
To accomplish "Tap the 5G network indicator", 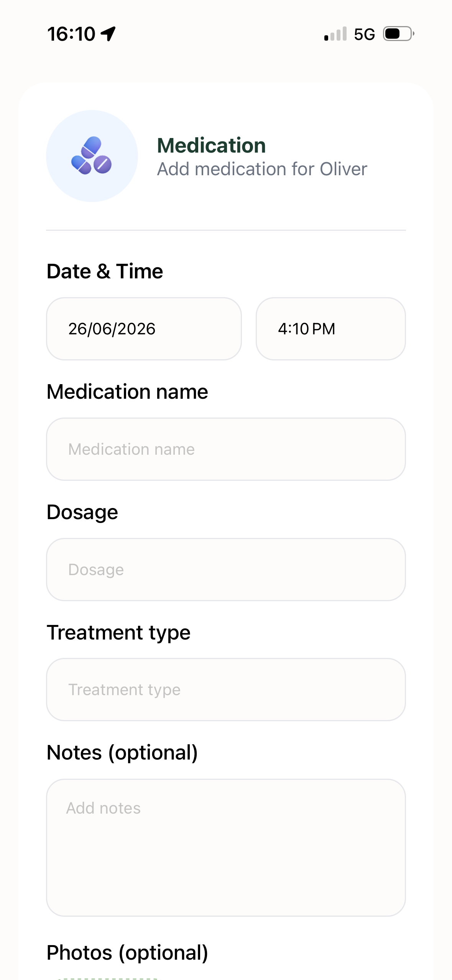I will tap(364, 34).
